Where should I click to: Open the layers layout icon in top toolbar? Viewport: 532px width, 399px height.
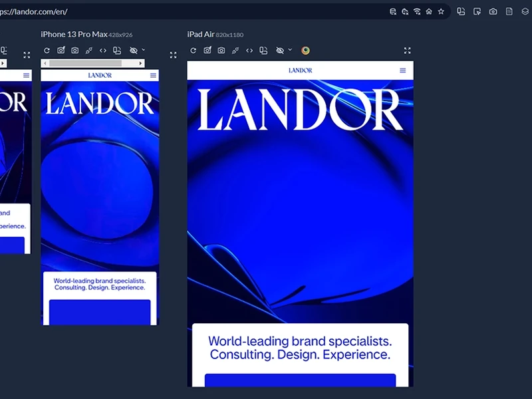(525, 11)
